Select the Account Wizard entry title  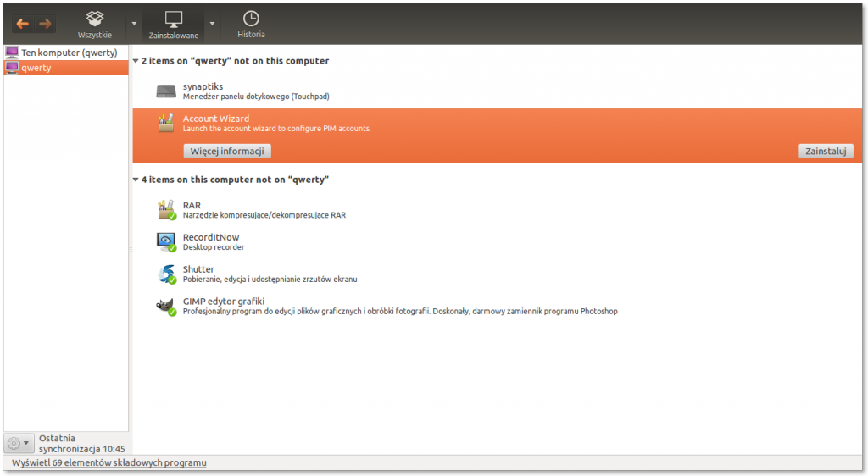tap(216, 119)
